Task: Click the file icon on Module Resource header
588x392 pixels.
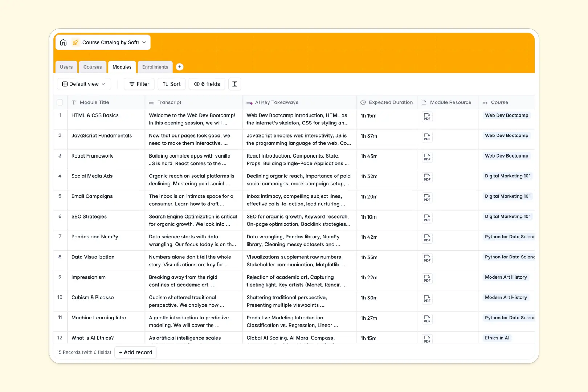Action: (x=423, y=102)
